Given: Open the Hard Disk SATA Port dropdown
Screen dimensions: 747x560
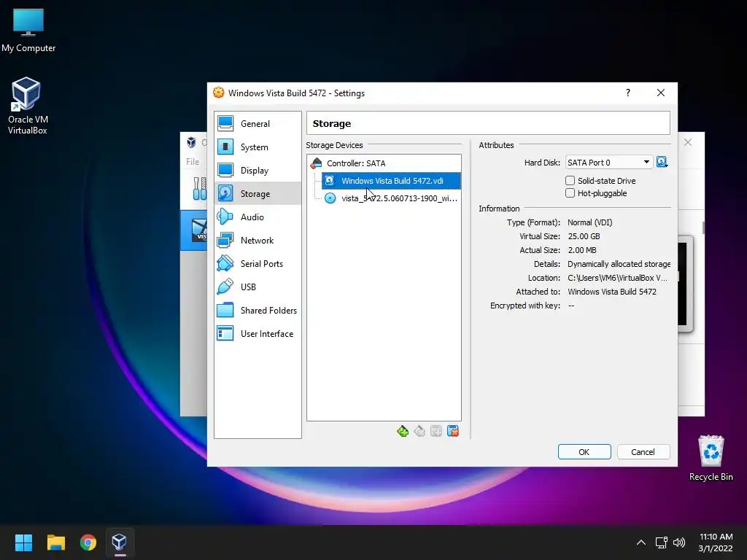Looking at the screenshot, I should [x=609, y=163].
